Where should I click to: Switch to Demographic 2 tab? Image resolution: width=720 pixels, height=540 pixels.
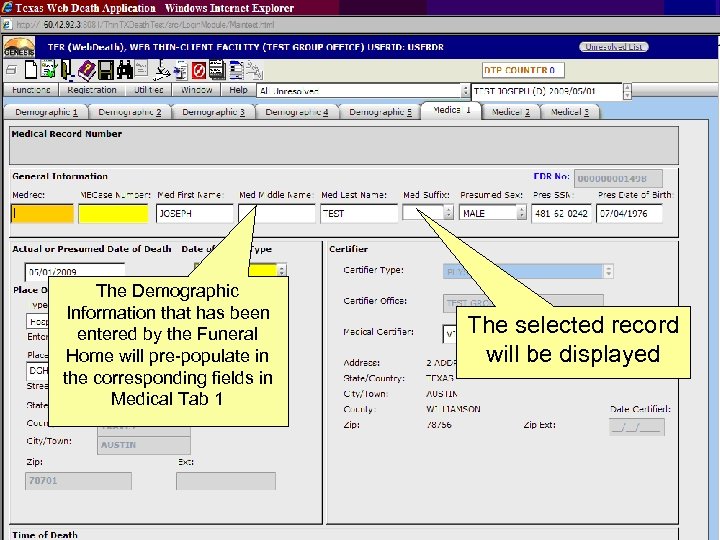(x=129, y=112)
